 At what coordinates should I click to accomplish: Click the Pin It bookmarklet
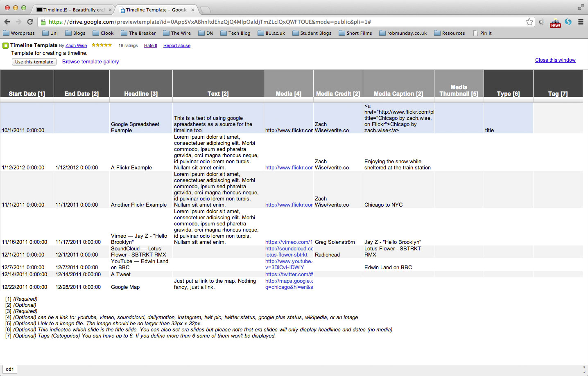coord(482,33)
